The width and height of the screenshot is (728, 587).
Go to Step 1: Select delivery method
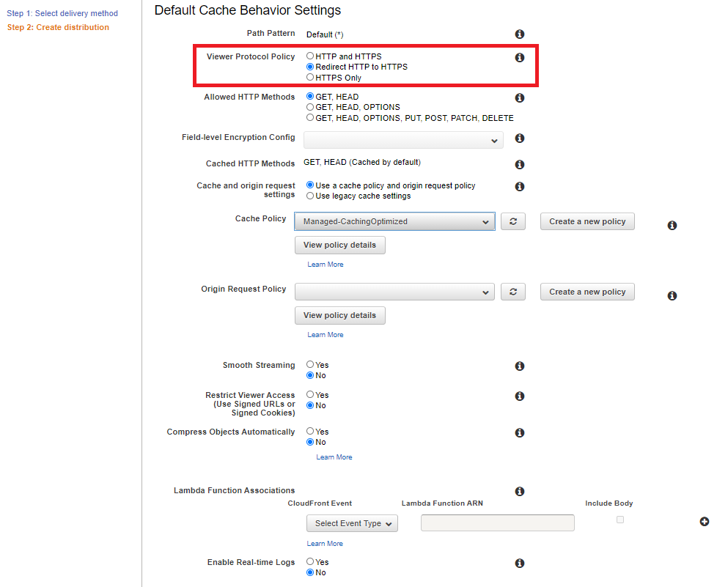(62, 13)
